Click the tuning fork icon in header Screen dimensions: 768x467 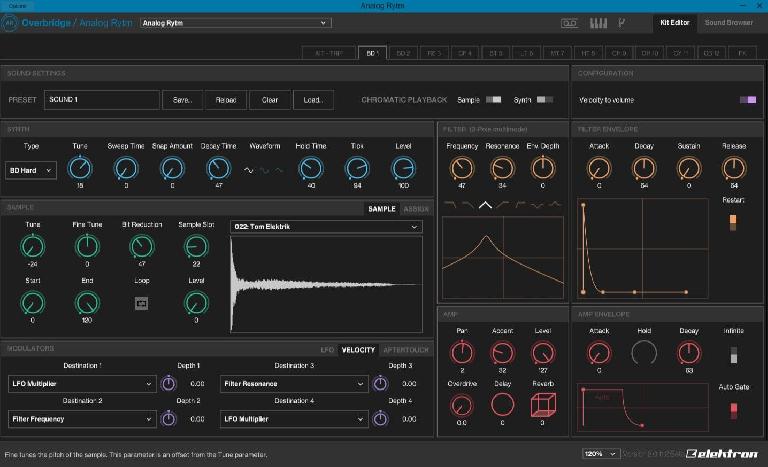point(622,23)
